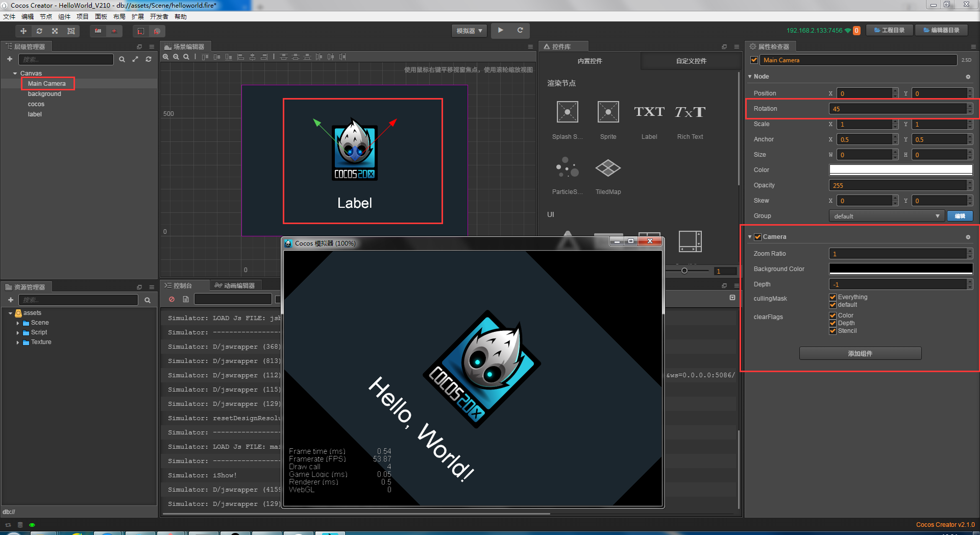The height and width of the screenshot is (535, 980).
Task: Uncheck Everything in cullingMask
Action: 833,297
